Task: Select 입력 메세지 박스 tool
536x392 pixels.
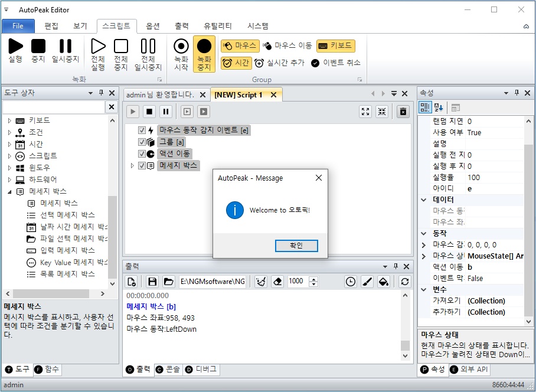Action: 60,250
